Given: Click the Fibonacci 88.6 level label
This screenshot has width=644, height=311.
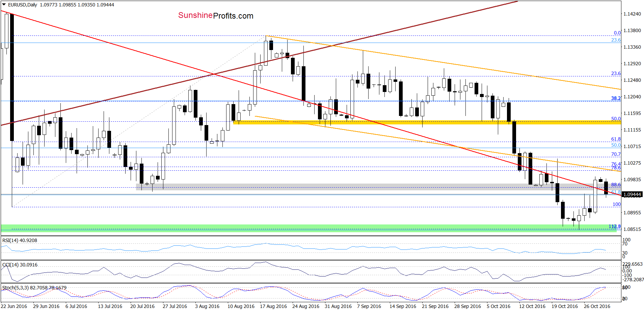Looking at the screenshot, I should pos(616,185).
